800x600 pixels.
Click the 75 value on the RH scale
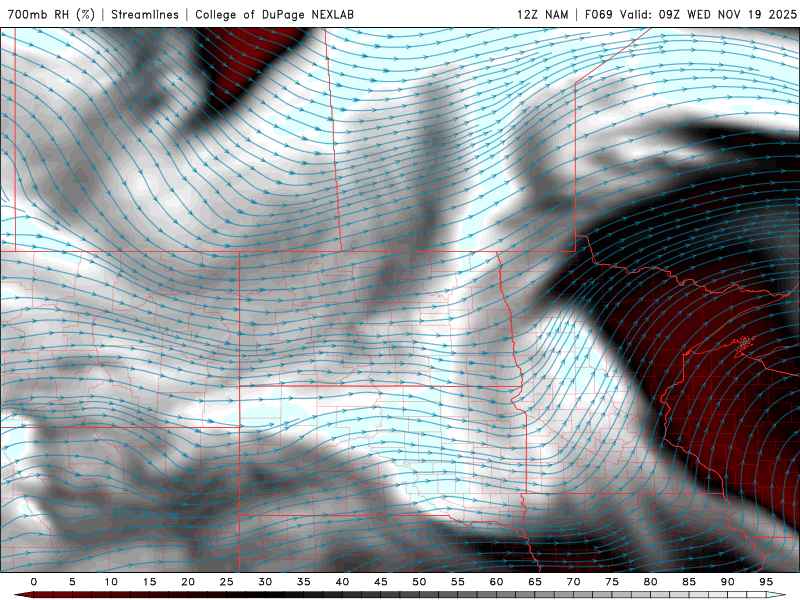[612, 582]
